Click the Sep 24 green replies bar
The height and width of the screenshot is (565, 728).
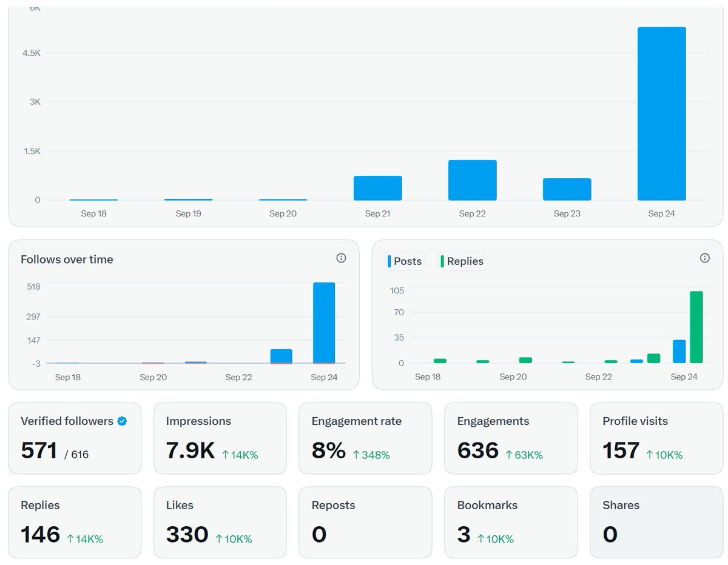click(x=696, y=327)
